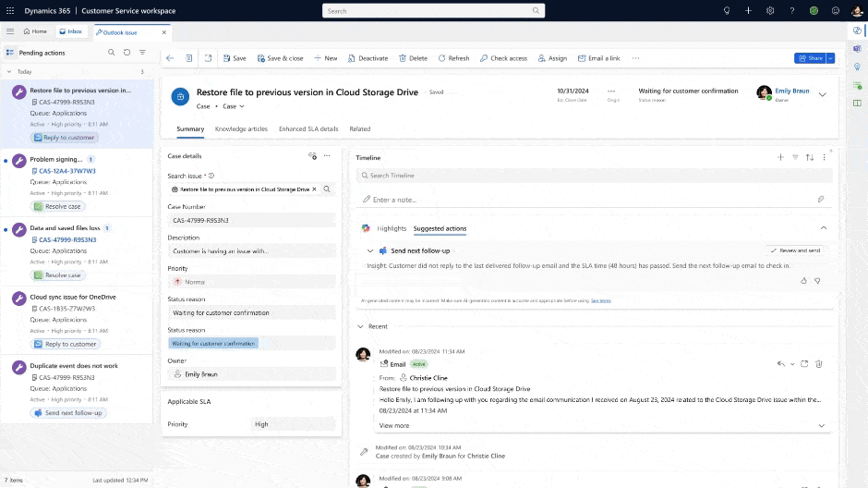Open the Enhanced SLA details tab

308,128
